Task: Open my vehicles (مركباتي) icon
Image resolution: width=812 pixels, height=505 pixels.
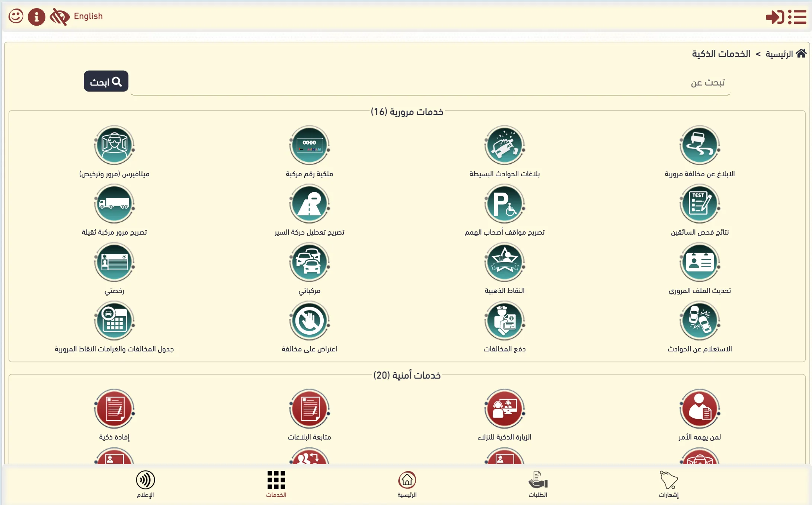Action: tap(310, 262)
